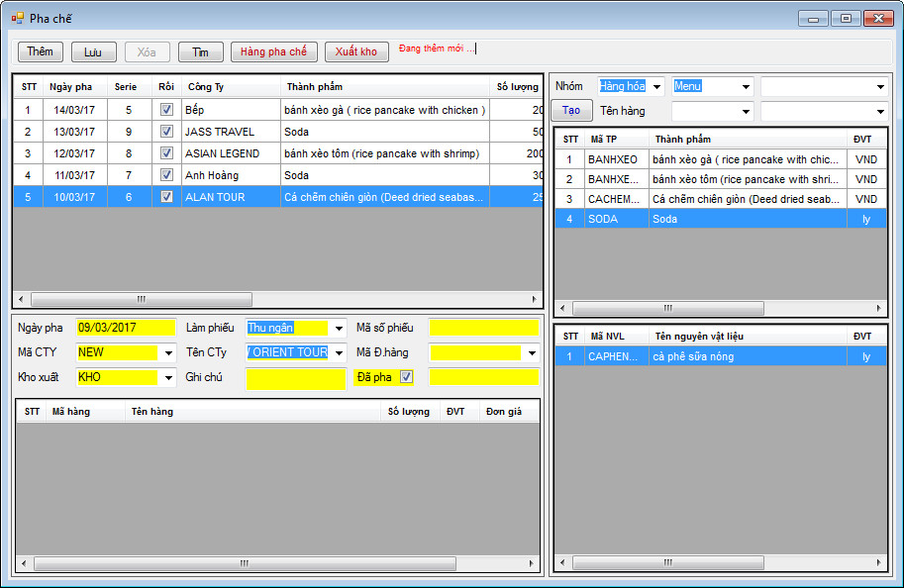The image size is (904, 588).
Task: Open the Menu dropdown
Action: tap(746, 86)
